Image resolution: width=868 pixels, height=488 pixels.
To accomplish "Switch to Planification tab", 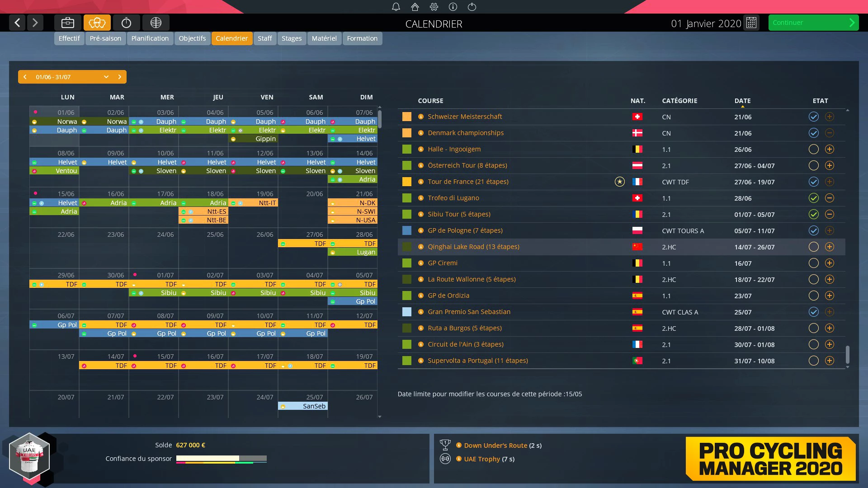I will (150, 38).
